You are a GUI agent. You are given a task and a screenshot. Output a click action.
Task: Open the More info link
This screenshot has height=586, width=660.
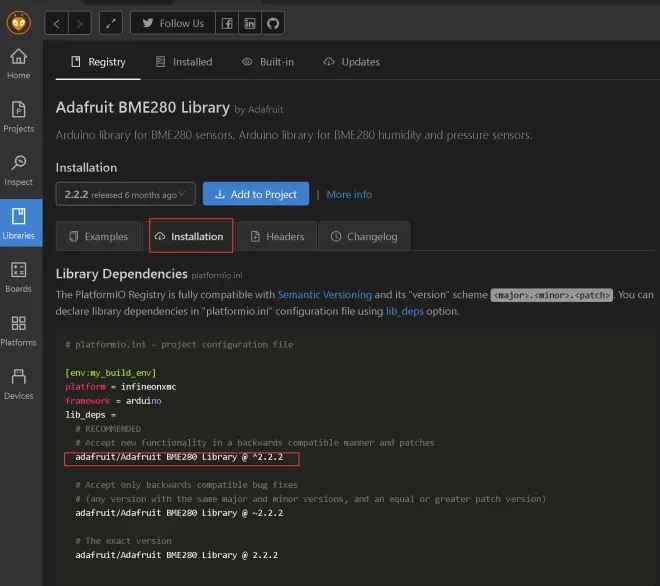[349, 194]
